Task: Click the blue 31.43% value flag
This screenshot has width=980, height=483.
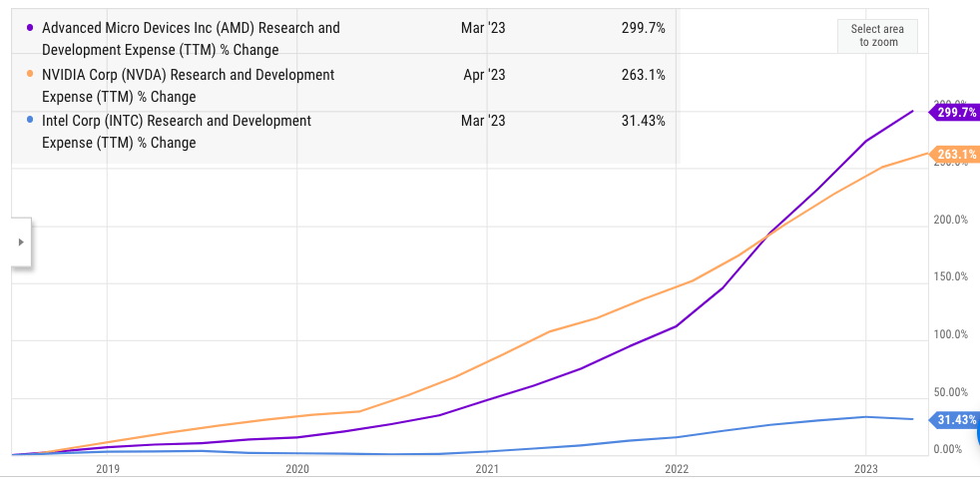Action: click(954, 420)
